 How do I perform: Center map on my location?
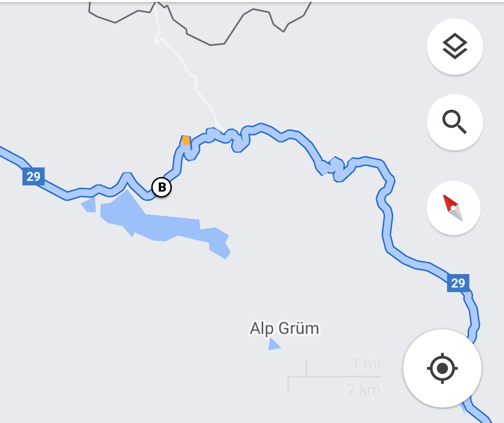(x=442, y=368)
